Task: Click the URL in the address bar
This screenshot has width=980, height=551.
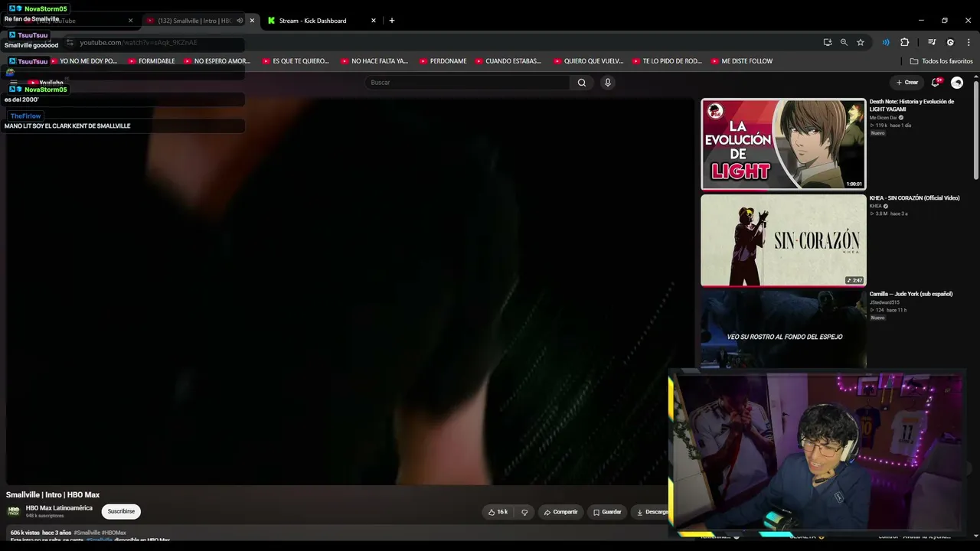Action: click(139, 43)
